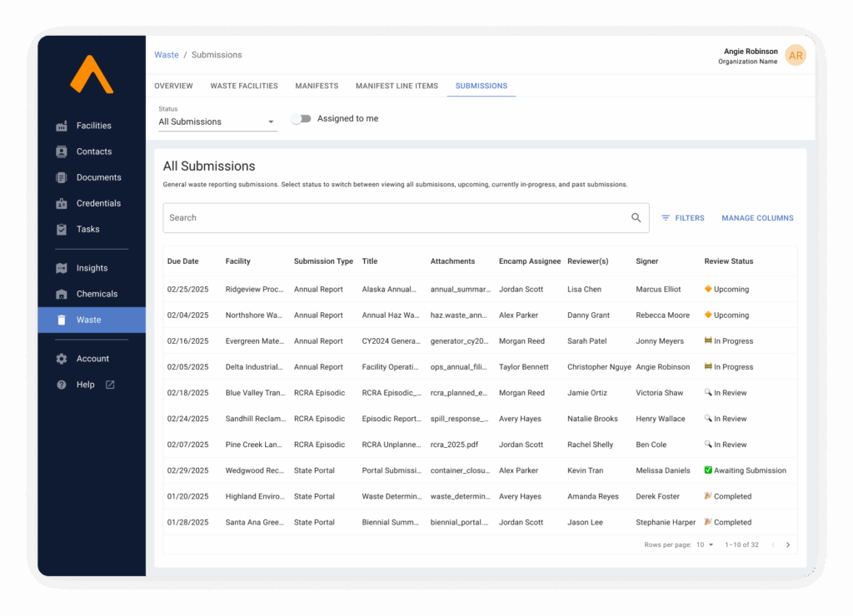Open the Chemicals sidebar icon
The height and width of the screenshot is (616, 853).
[62, 294]
